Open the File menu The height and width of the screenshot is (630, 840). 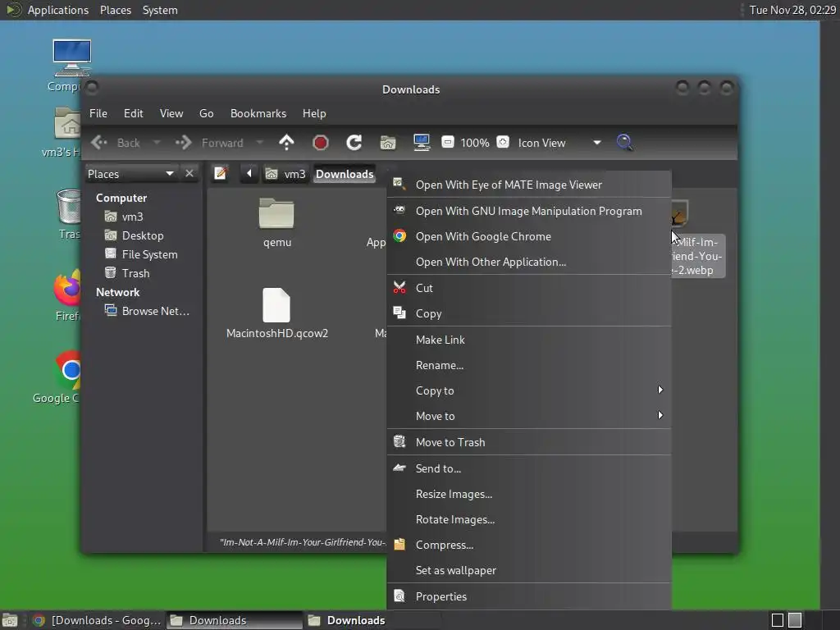pos(98,113)
